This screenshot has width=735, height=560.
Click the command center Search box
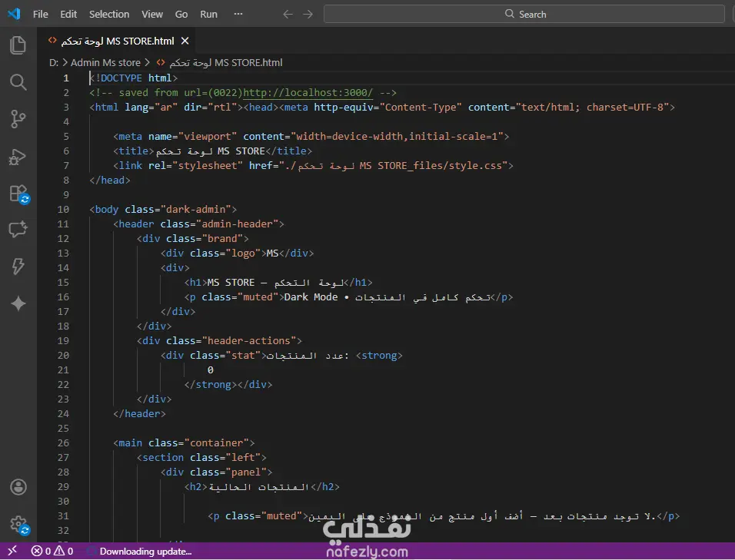coord(524,14)
